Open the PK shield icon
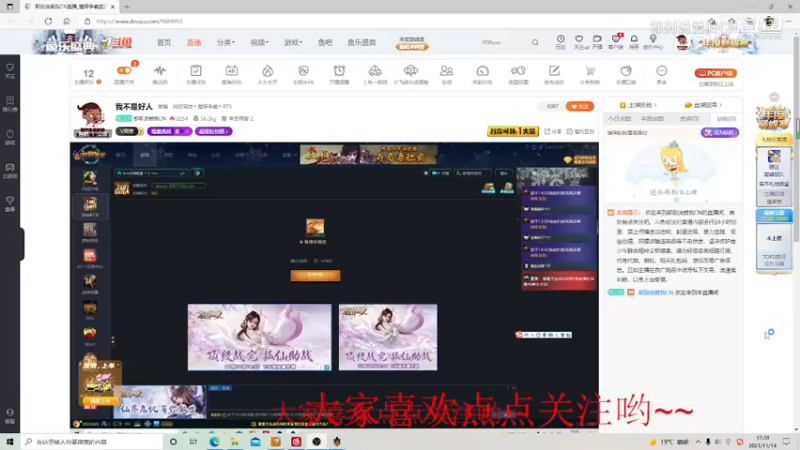This screenshot has width=800, height=450. [303, 70]
